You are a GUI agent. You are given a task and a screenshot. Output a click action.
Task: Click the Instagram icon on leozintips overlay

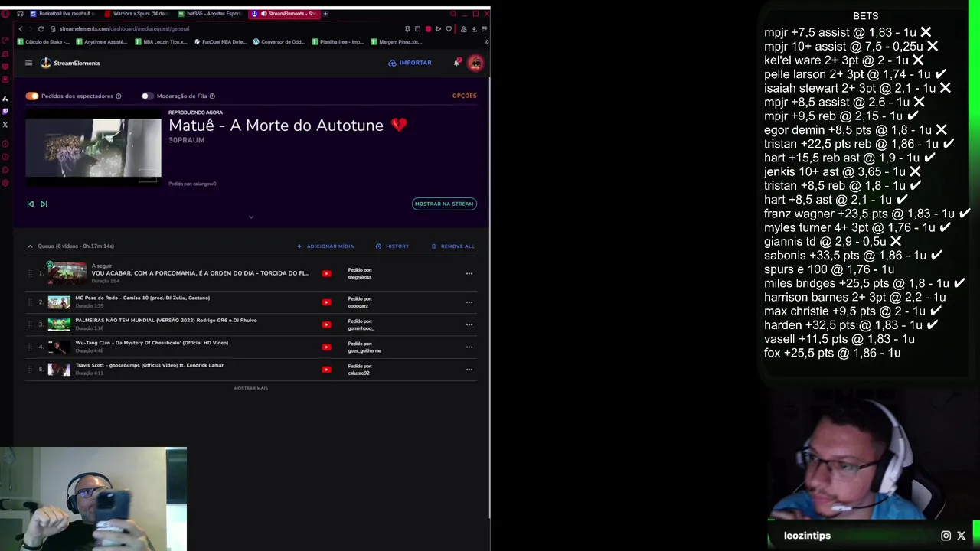point(946,536)
